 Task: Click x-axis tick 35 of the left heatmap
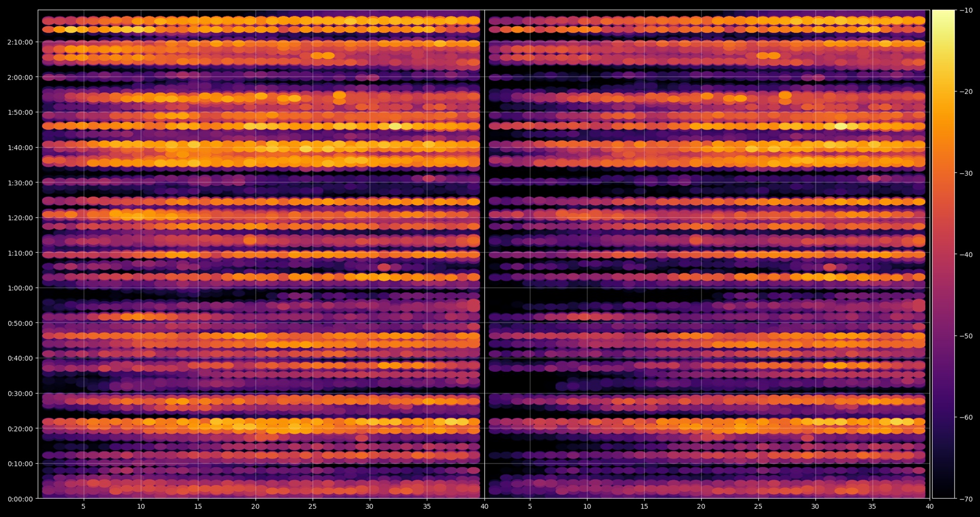[427, 506]
